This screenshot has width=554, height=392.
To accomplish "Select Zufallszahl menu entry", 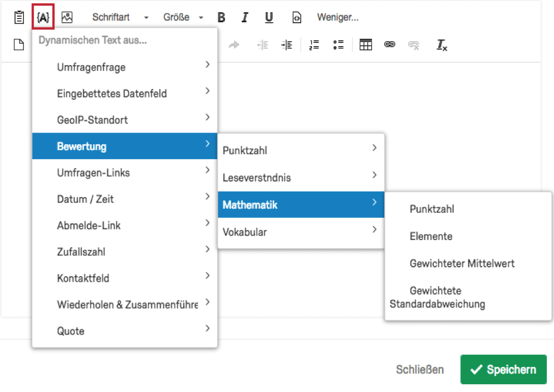I will [x=125, y=252].
